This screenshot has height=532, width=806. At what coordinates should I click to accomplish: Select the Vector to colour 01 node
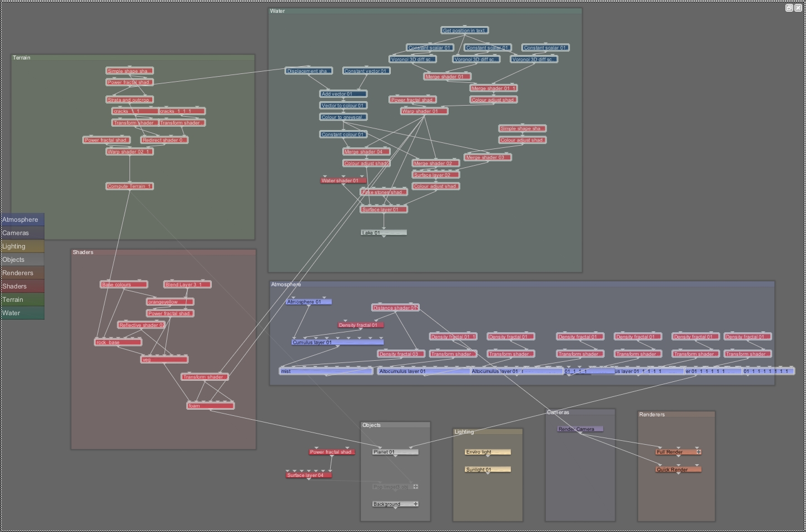point(343,106)
